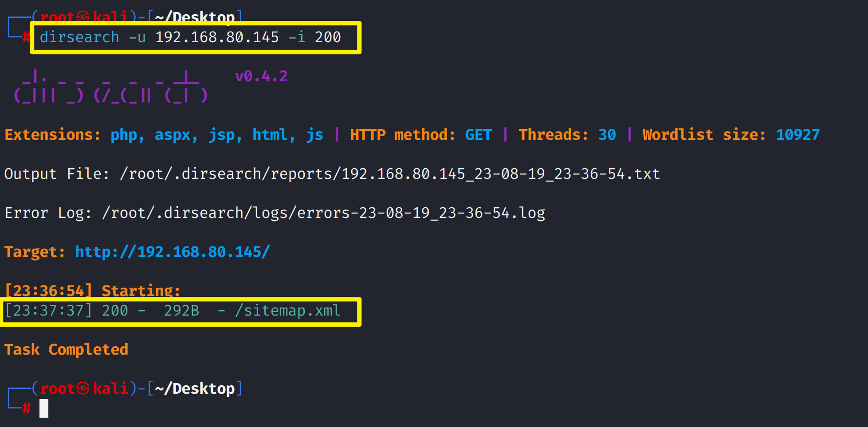Click the terminal cursor at bottom prompt
The image size is (868, 427).
[x=44, y=408]
